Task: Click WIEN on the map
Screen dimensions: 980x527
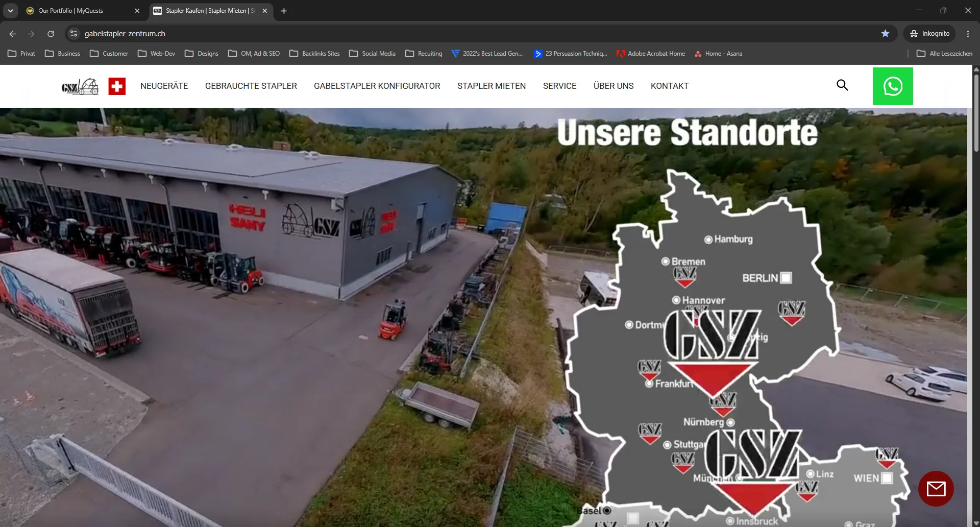Action: [x=873, y=478]
